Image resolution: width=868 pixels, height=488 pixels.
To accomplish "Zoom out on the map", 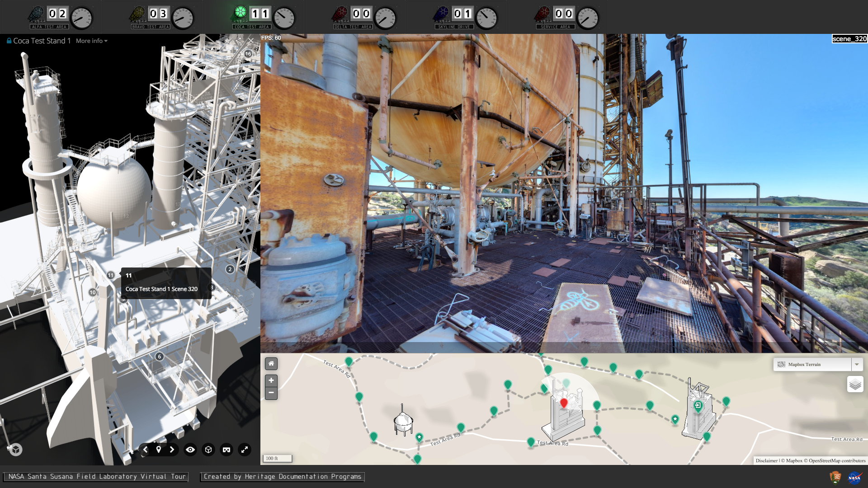I will pyautogui.click(x=271, y=393).
